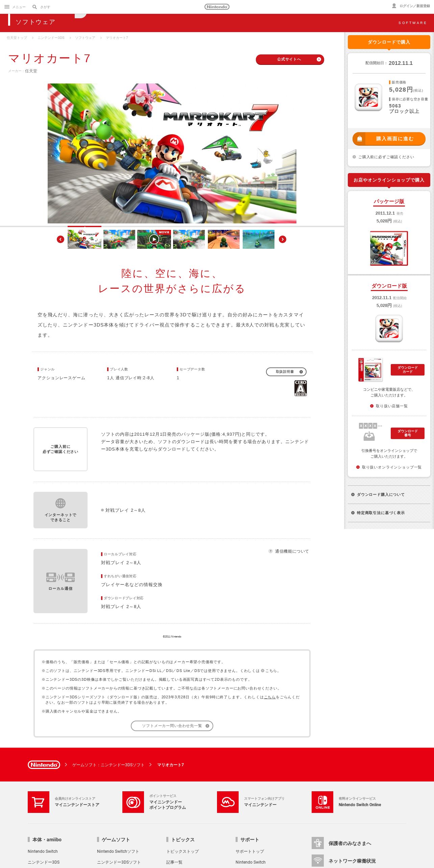Screen dimensions: 434x868
Task: Play the MOVIE thumbnail video
Action: pyautogui.click(x=154, y=239)
